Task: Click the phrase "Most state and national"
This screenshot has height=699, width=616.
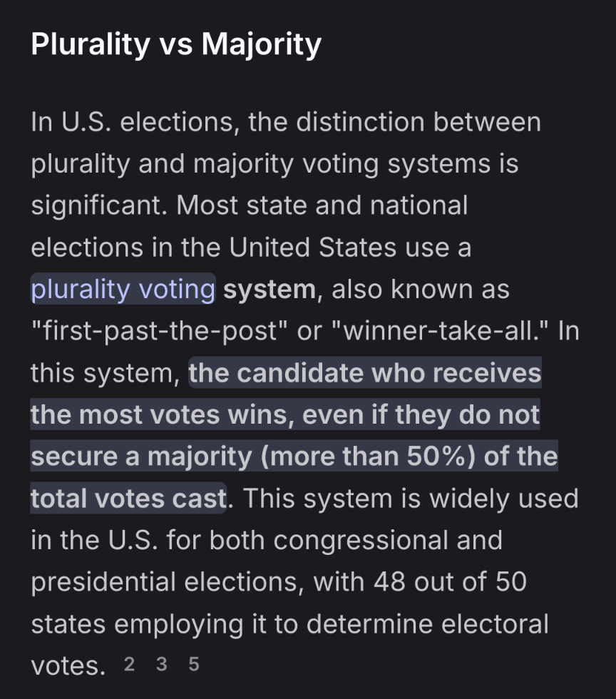Action: pyautogui.click(x=322, y=205)
